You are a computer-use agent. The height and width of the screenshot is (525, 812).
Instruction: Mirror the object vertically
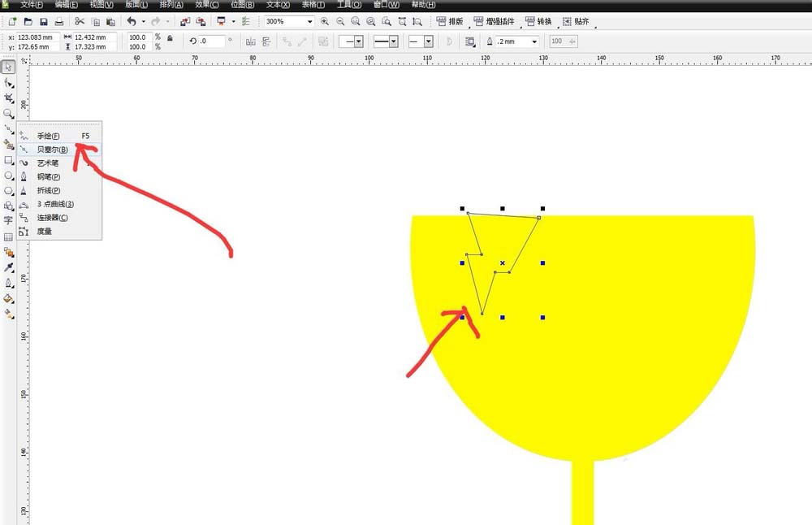click(x=266, y=41)
